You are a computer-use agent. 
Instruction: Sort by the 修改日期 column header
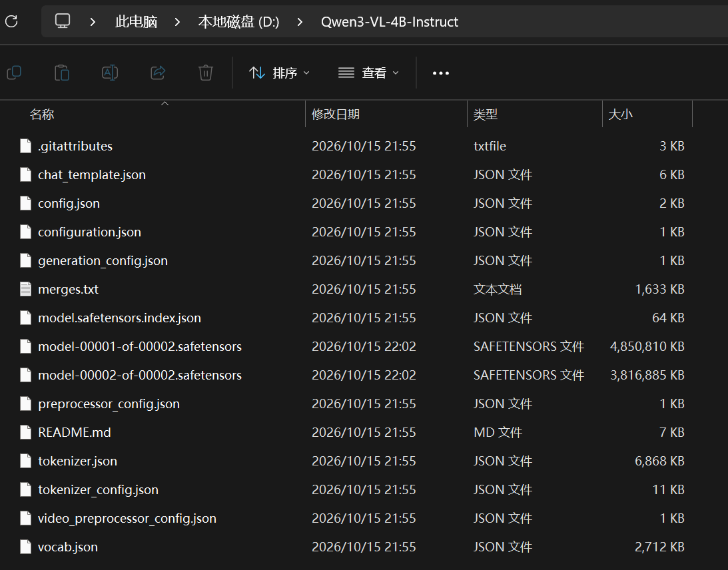point(336,114)
